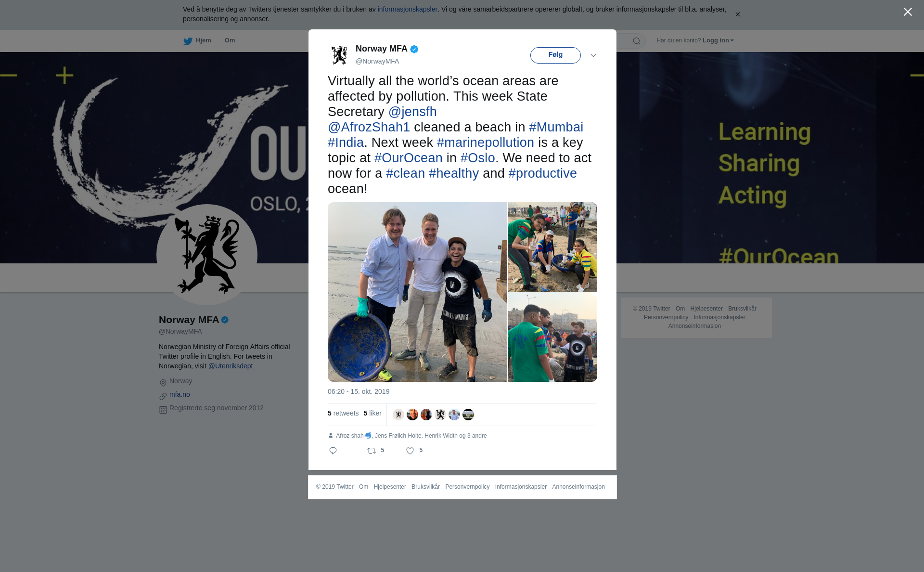Follow Norway MFA with Følg button
Viewport: 924px width, 572px height.
pyautogui.click(x=555, y=55)
